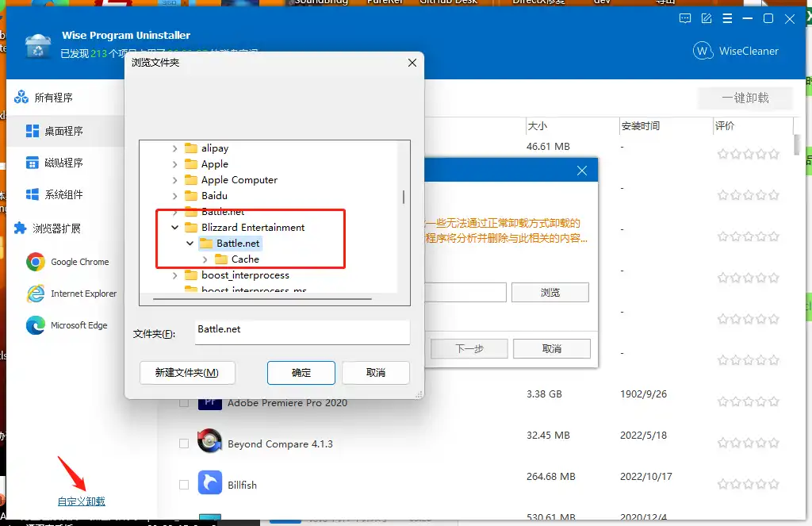812x526 pixels.
Task: Open Microsoft Edge extensions entry
Action: click(79, 325)
